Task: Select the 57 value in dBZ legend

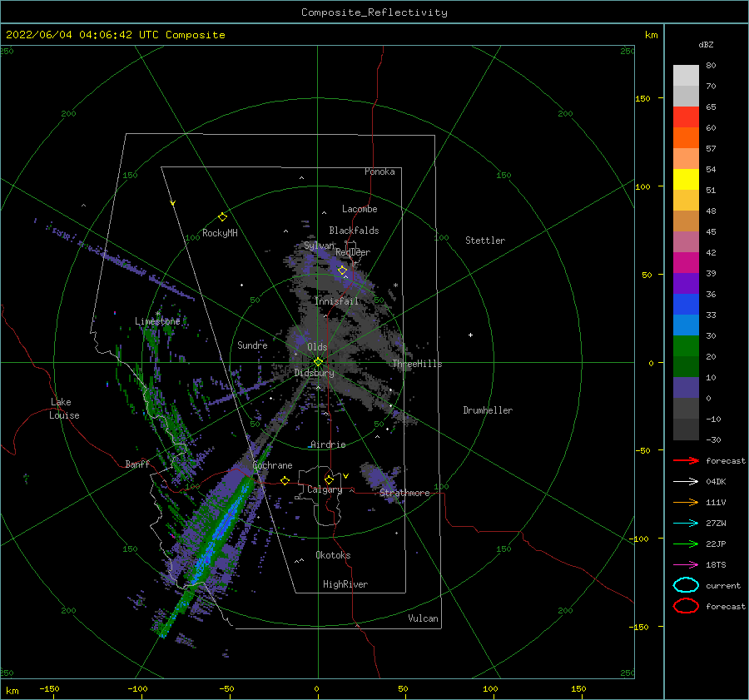Action: click(711, 149)
